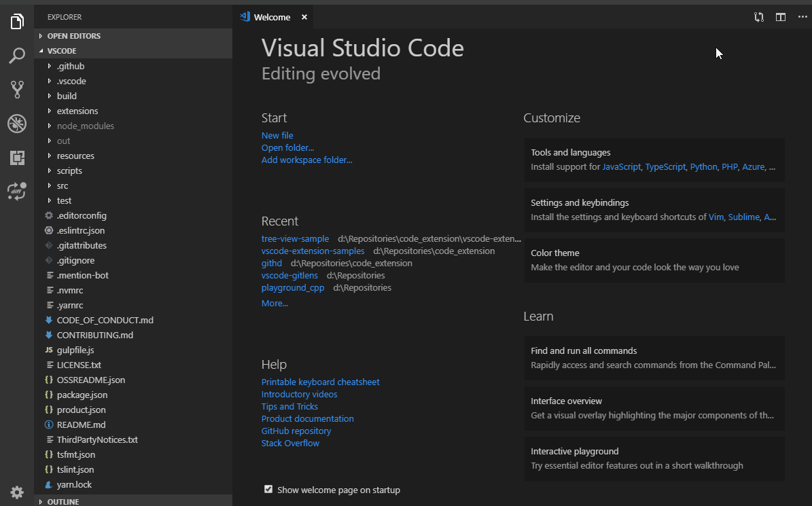Open the vscode-gitlens recent project link
The height and width of the screenshot is (506, 812).
point(289,275)
